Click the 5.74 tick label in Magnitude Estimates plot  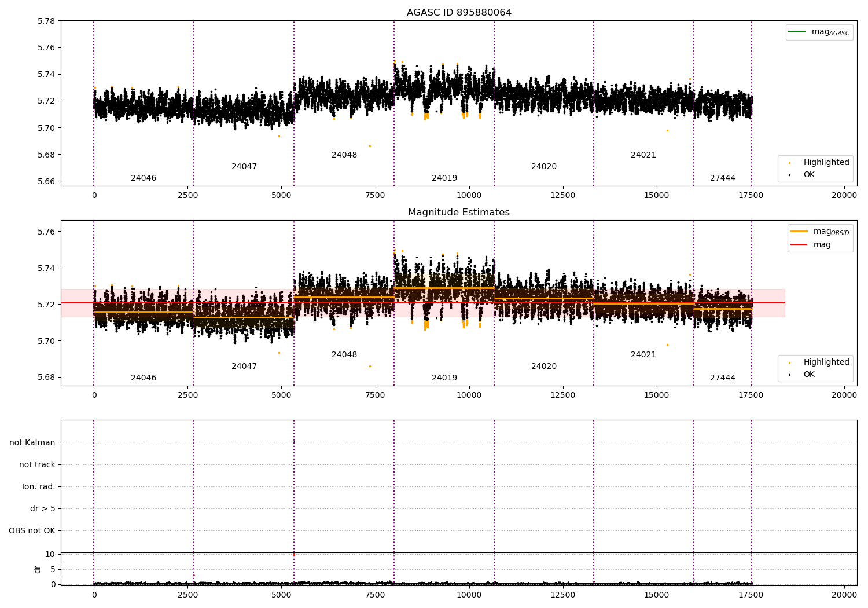(46, 269)
